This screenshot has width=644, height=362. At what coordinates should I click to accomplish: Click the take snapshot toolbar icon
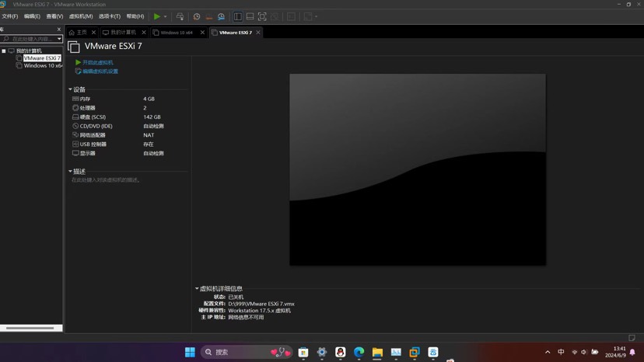point(197,16)
